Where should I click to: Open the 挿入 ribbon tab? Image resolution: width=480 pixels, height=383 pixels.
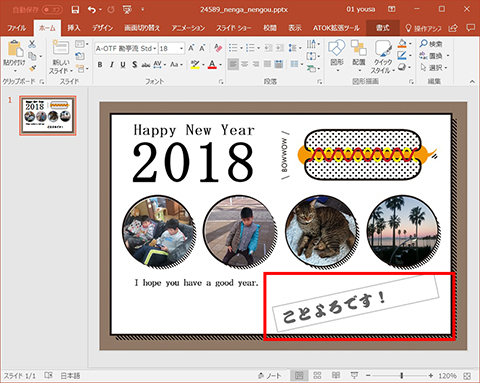click(x=74, y=28)
